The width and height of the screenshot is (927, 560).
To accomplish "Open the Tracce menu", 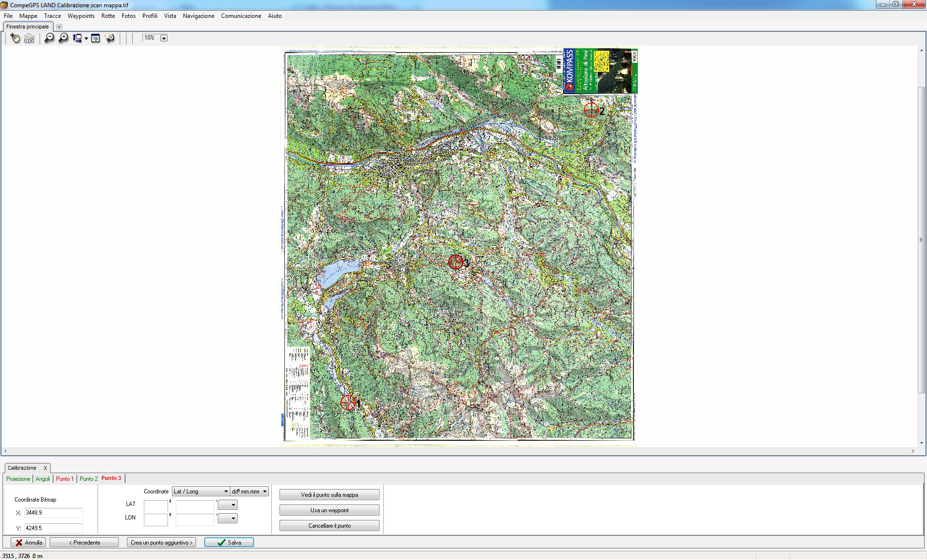I will tap(53, 16).
